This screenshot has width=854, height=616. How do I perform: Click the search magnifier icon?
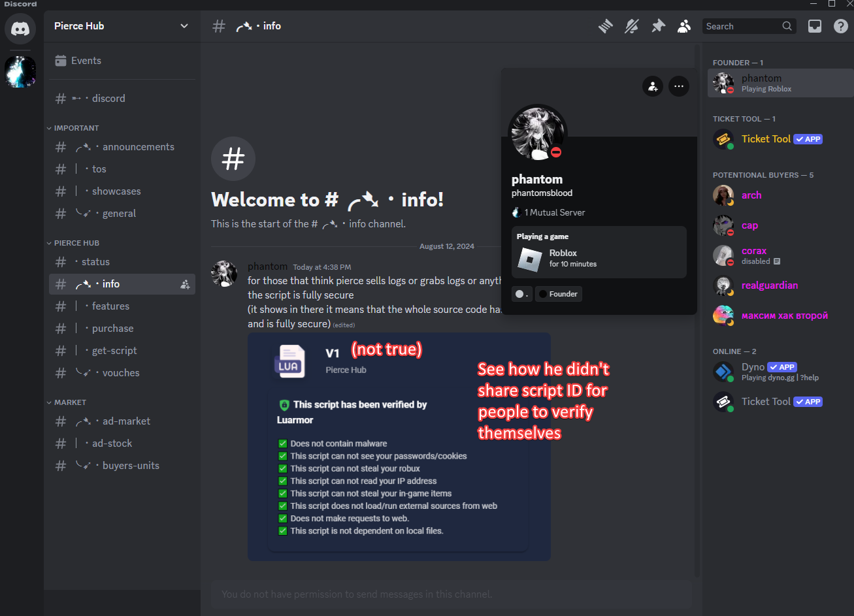click(x=787, y=26)
